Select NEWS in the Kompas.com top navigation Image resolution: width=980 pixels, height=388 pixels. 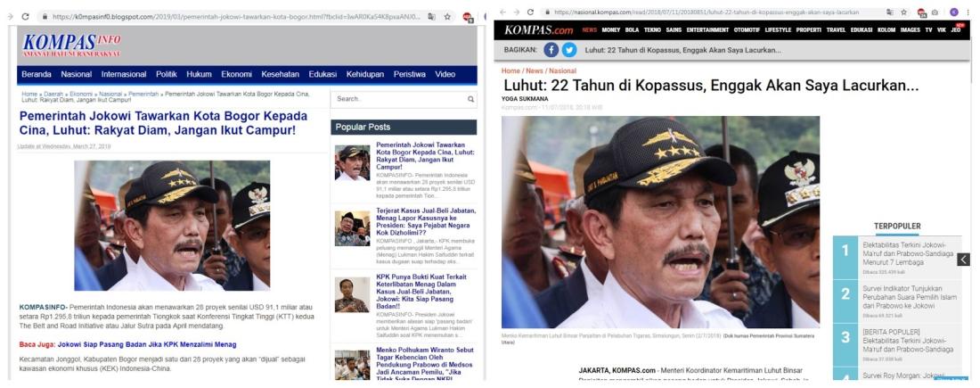coord(590,30)
